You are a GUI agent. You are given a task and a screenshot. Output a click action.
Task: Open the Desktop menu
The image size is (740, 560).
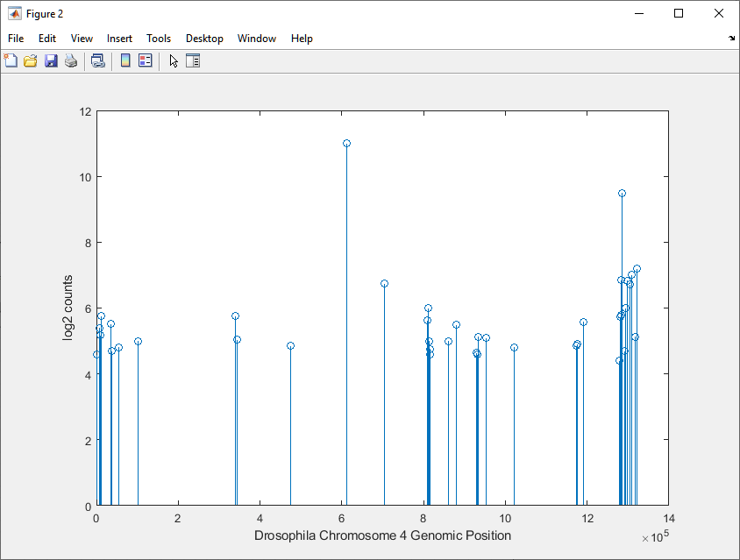[x=204, y=39]
